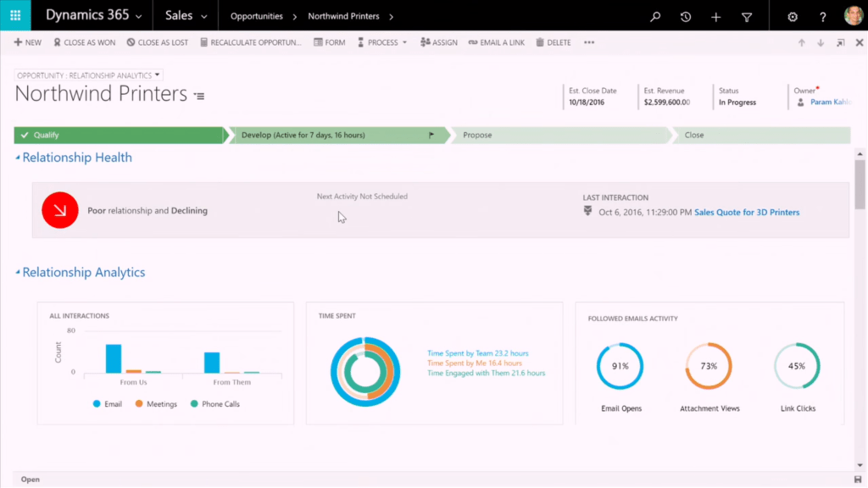Expand the Opportunity: Relationship Analytics form selector
This screenshot has width=868, height=488.
point(156,75)
